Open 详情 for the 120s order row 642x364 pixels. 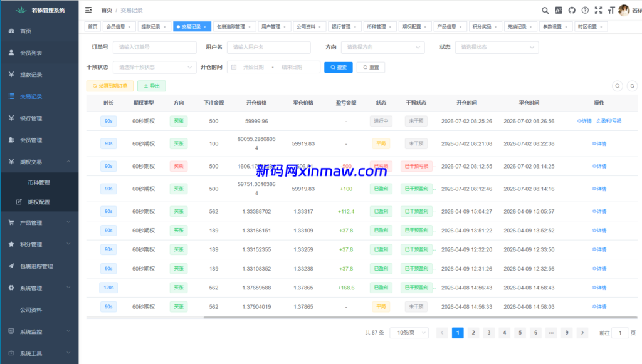coord(599,288)
